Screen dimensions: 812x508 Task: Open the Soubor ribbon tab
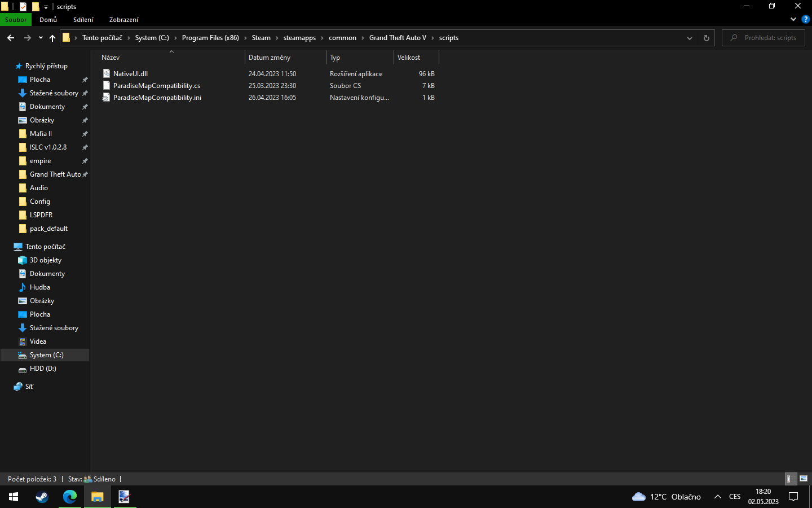click(x=16, y=20)
